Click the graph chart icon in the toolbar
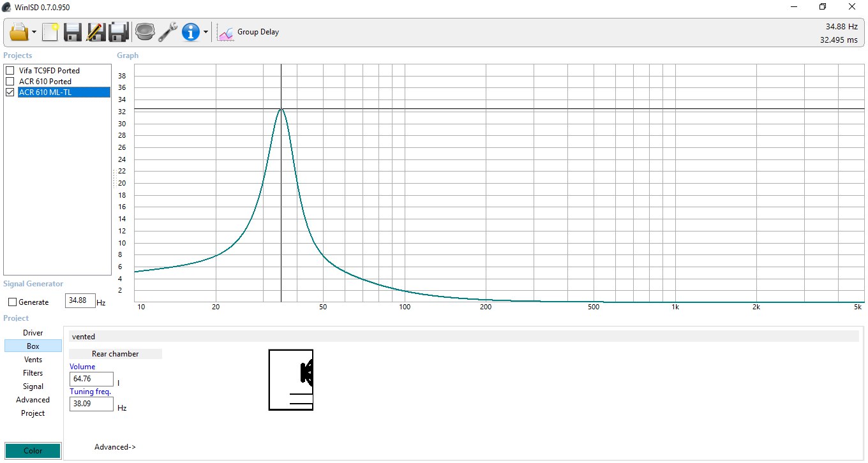 pyautogui.click(x=226, y=32)
